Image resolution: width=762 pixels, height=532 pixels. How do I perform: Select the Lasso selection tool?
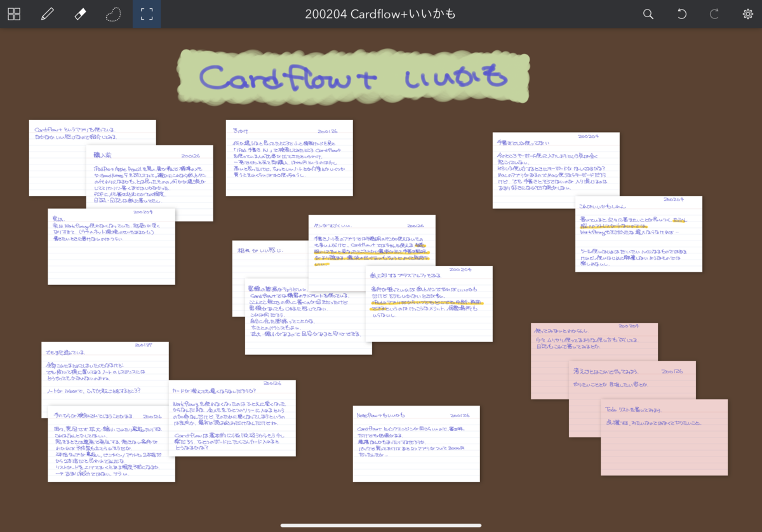(113, 14)
